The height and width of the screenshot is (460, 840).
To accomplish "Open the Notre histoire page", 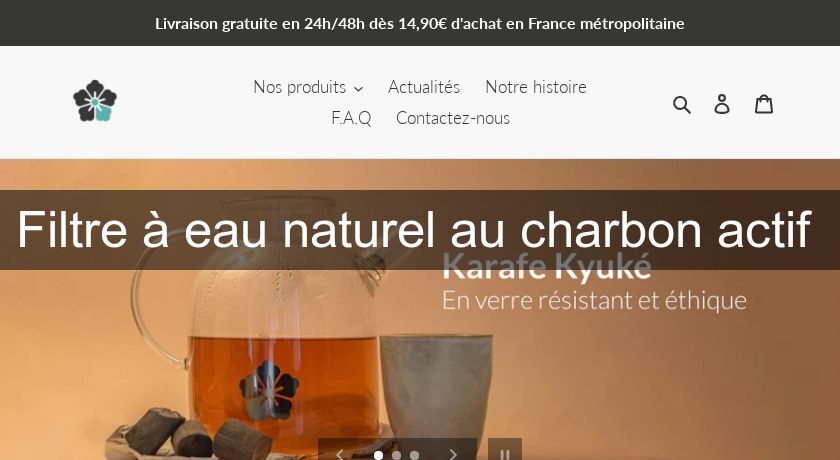I will (536, 87).
